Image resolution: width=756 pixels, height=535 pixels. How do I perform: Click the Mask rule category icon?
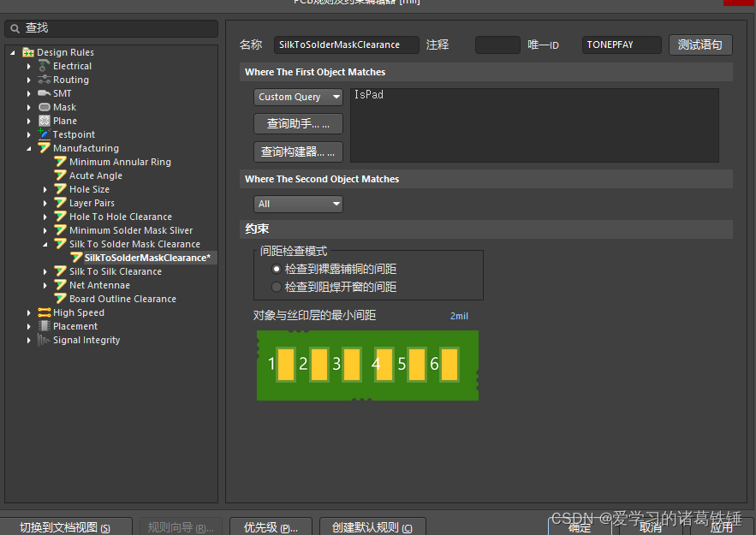pos(45,107)
